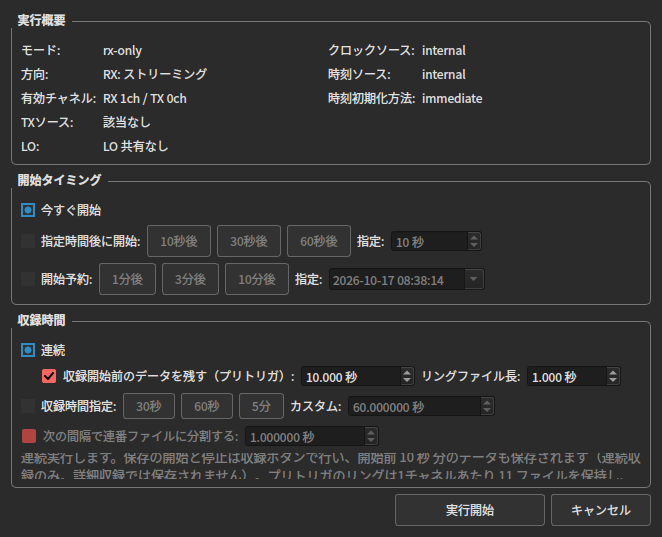Click the キャンセル button

click(x=600, y=510)
